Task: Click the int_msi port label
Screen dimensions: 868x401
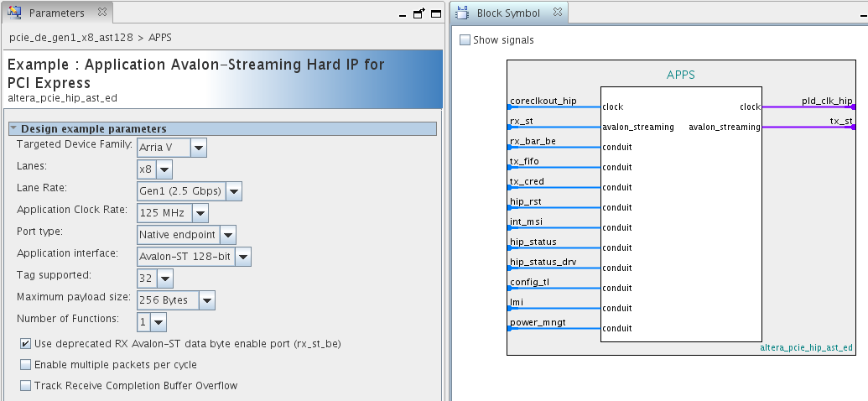Action: pos(526,221)
